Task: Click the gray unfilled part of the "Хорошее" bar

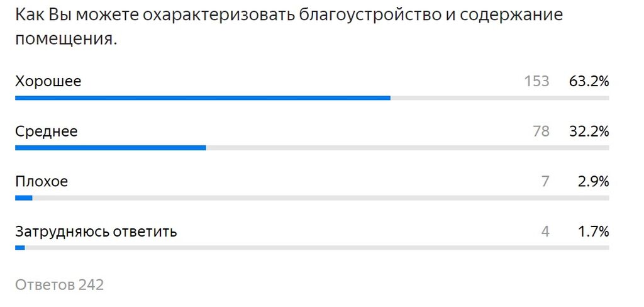Action: pyautogui.click(x=500, y=98)
